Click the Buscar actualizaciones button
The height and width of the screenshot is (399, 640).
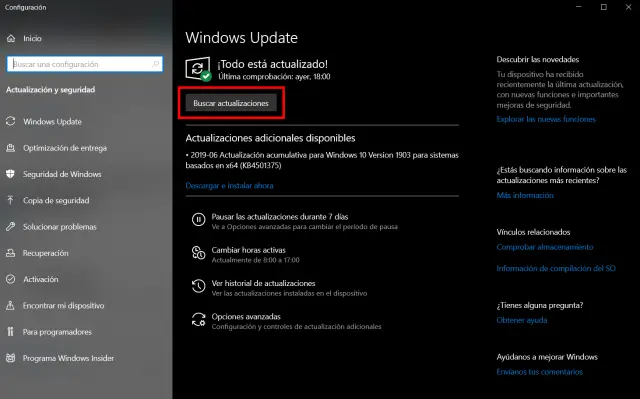pyautogui.click(x=231, y=103)
